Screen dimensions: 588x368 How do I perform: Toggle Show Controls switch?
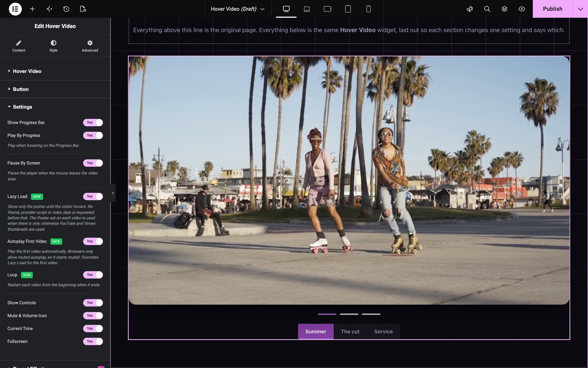93,303
